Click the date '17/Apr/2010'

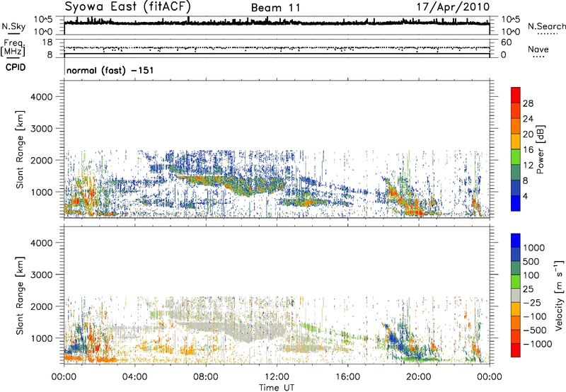pos(453,7)
